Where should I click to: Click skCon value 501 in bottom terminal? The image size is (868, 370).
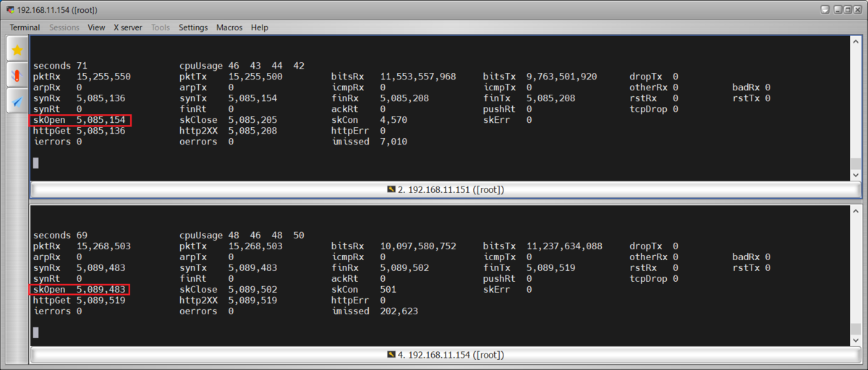pos(388,290)
